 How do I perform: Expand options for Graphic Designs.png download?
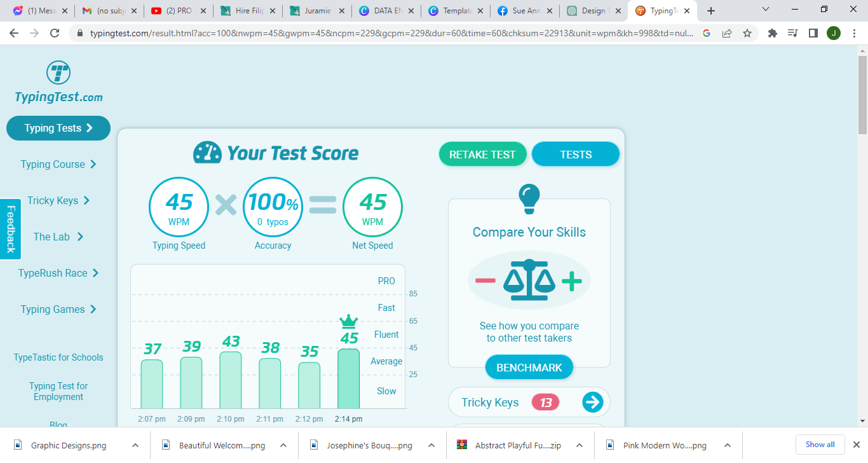[135, 445]
